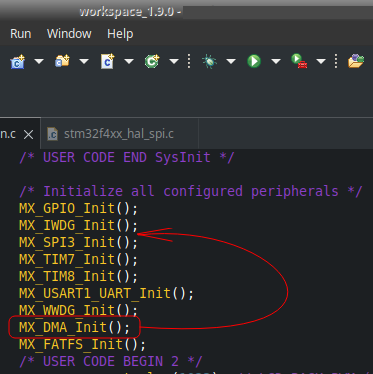This screenshot has width=373, height=374.
Task: Open the Window menu
Action: pos(69,34)
